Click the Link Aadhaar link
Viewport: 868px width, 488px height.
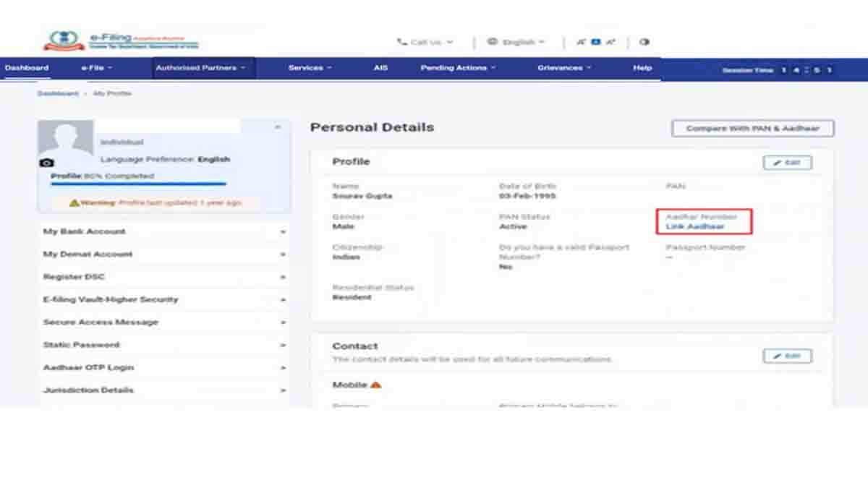coord(694,227)
